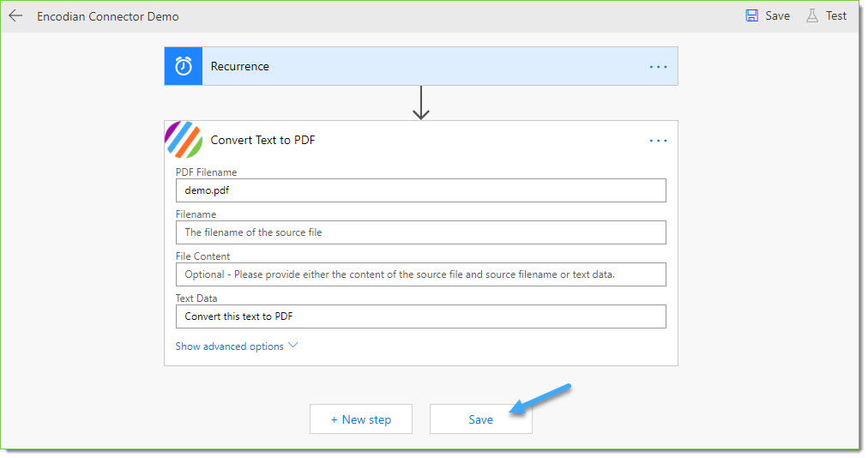Viewport: 868px width, 458px height.
Task: Click the floppy disk Save icon in header
Action: tap(751, 15)
